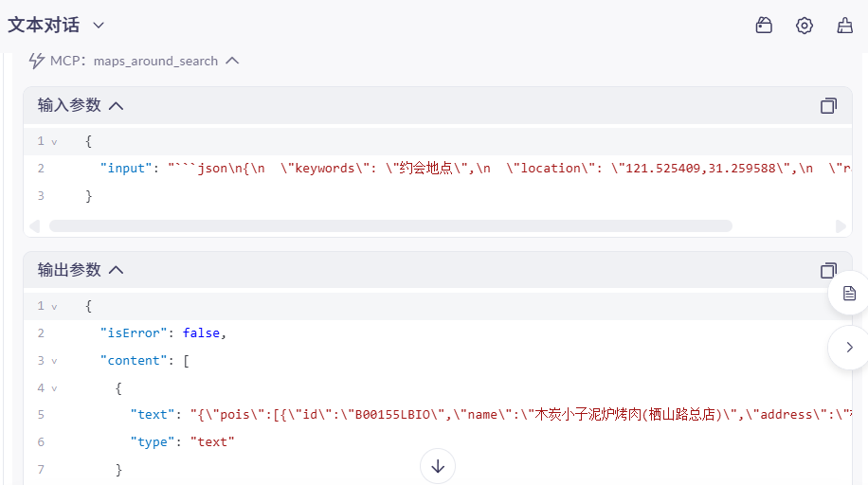
Task: Open settings gear icon in header
Action: point(805,26)
